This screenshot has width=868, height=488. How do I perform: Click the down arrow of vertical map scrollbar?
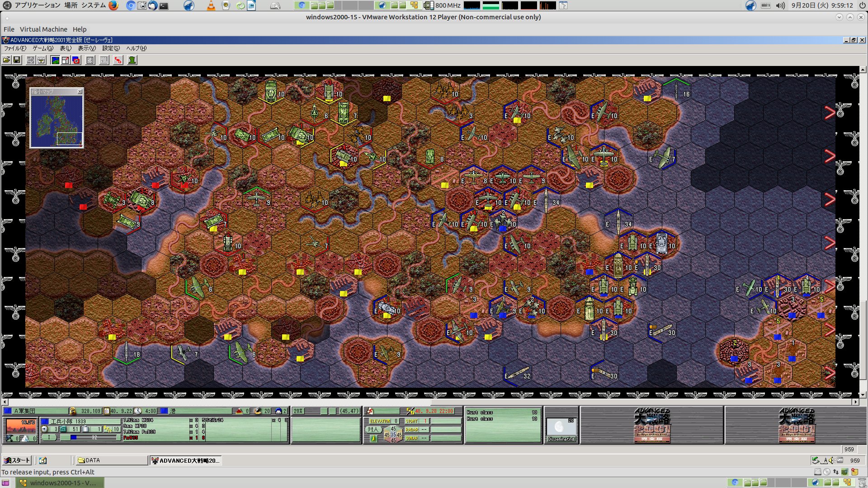(863, 394)
